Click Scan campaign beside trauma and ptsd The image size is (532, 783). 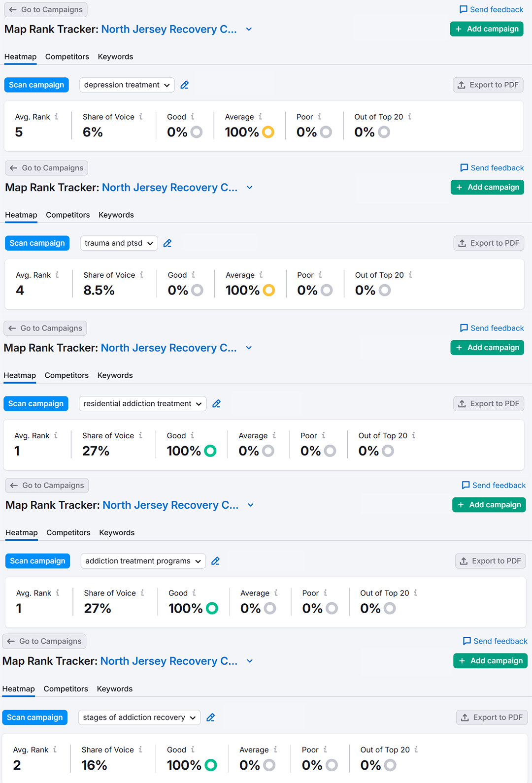click(x=37, y=243)
